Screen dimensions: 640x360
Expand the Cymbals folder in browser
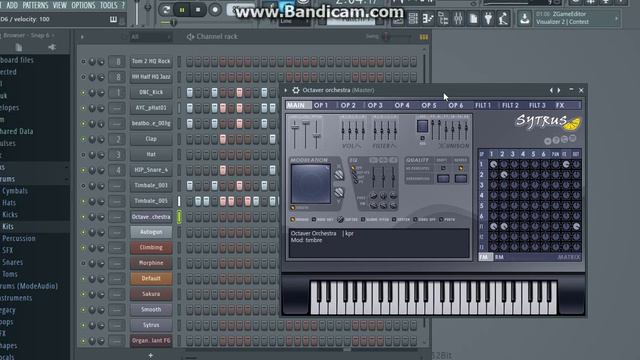pos(15,191)
